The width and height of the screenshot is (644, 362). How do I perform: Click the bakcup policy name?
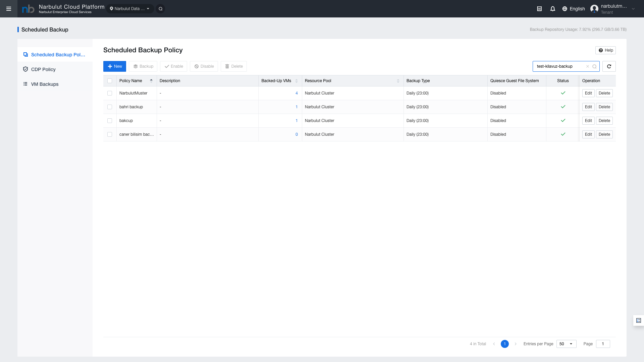pos(126,121)
